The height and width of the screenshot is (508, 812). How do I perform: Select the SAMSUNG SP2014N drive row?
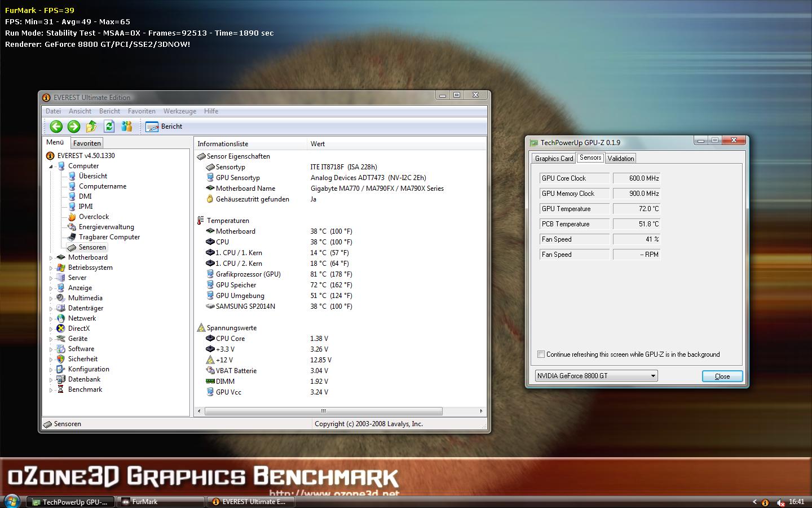pyautogui.click(x=341, y=306)
